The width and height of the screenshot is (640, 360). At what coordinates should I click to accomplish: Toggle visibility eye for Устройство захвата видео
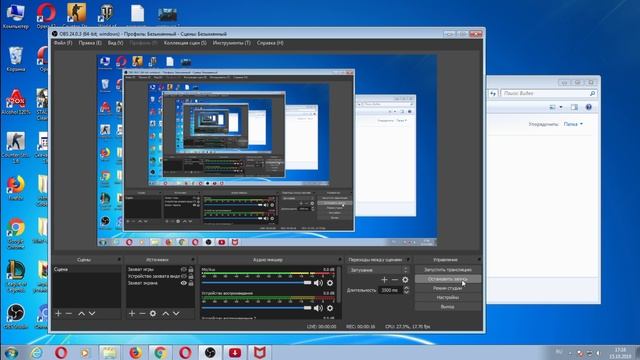pos(184,276)
